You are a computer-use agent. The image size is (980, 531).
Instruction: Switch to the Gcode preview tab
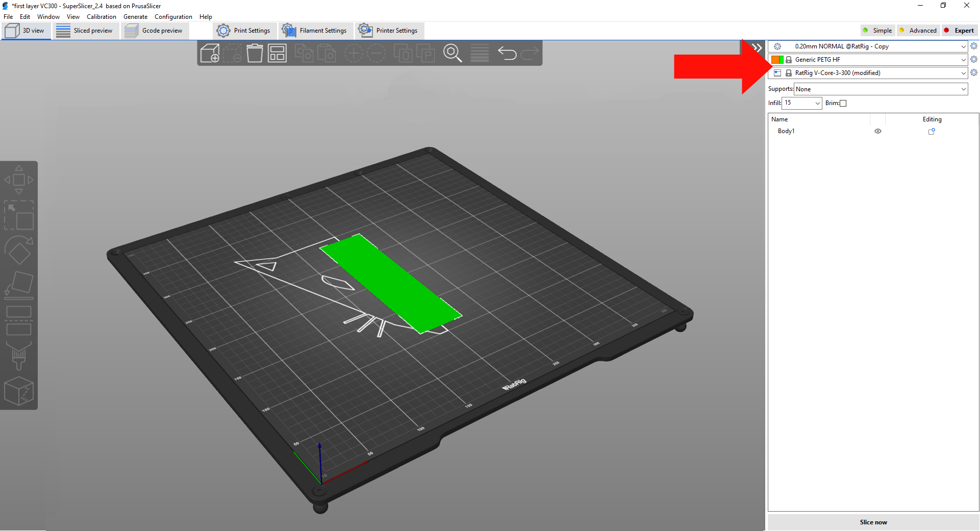pos(154,31)
